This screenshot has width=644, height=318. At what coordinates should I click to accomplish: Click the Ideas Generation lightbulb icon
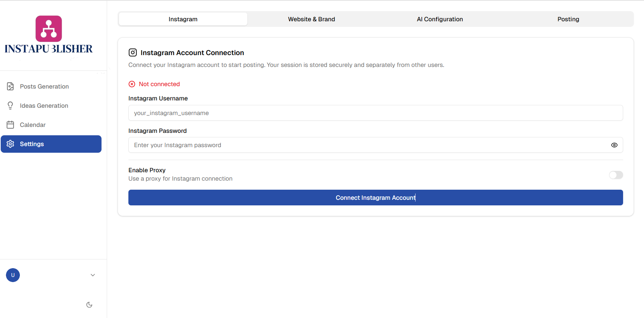point(10,106)
